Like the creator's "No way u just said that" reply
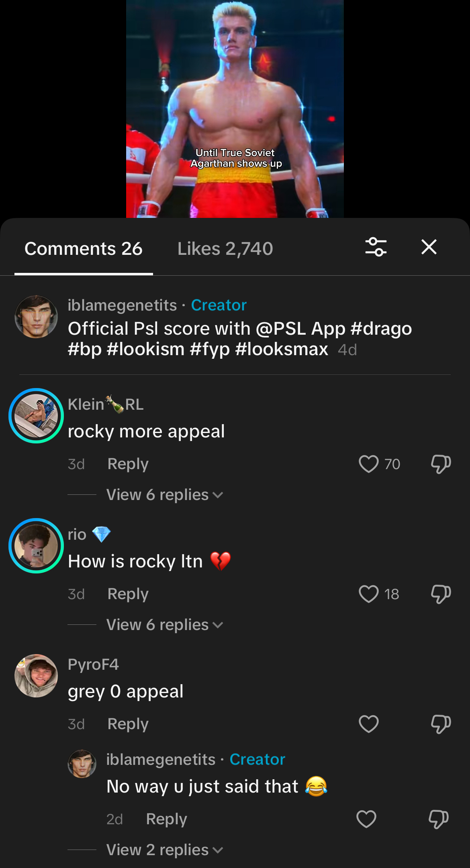Viewport: 470px width, 868px height. tap(366, 819)
